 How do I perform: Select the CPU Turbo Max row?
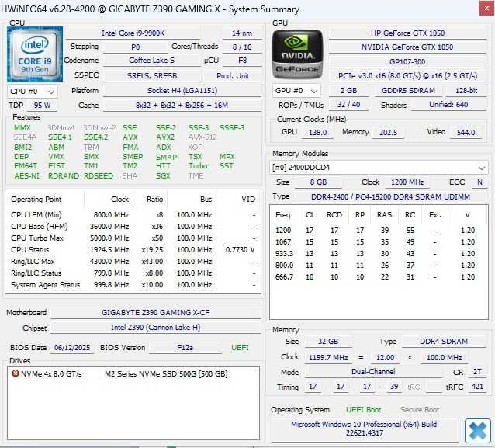coord(133,238)
